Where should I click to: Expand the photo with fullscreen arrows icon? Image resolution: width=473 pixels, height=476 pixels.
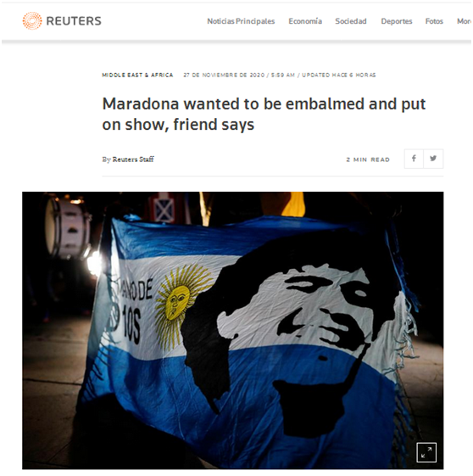pyautogui.click(x=426, y=452)
